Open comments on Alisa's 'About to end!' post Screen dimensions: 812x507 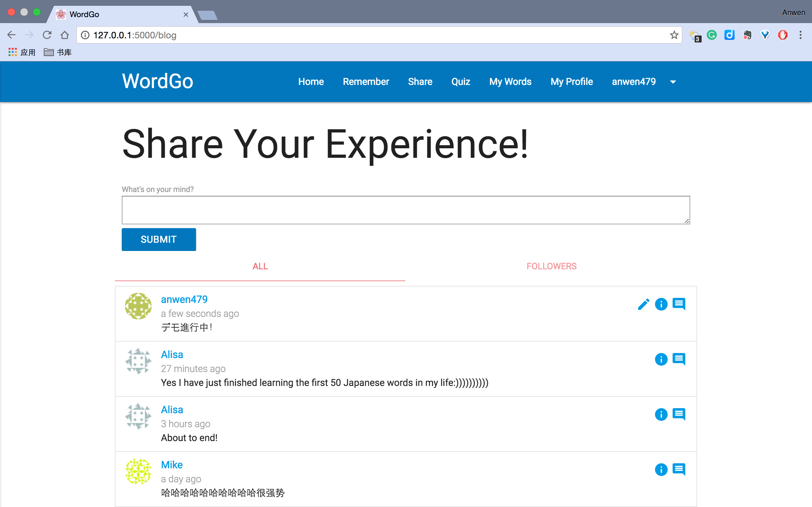tap(679, 414)
